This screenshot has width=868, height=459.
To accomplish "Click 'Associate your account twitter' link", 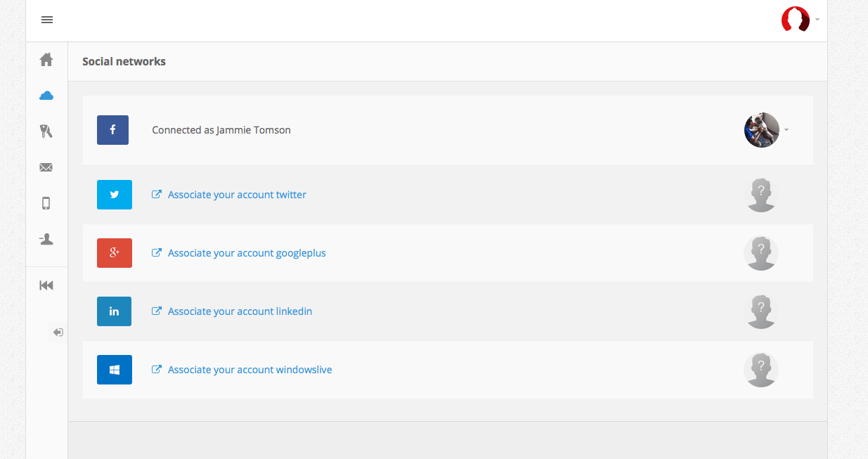I will click(237, 195).
